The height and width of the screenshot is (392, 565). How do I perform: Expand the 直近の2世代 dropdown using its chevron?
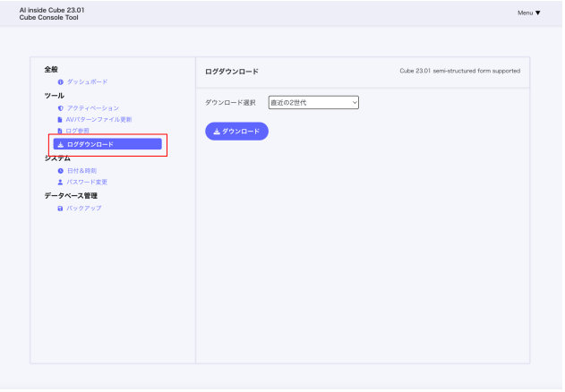click(x=354, y=103)
